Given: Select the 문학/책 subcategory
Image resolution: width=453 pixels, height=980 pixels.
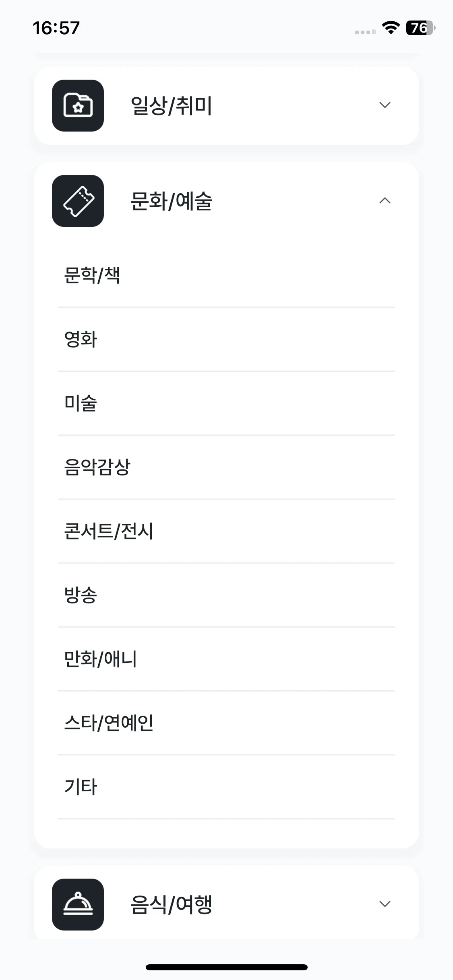Looking at the screenshot, I should 226,276.
